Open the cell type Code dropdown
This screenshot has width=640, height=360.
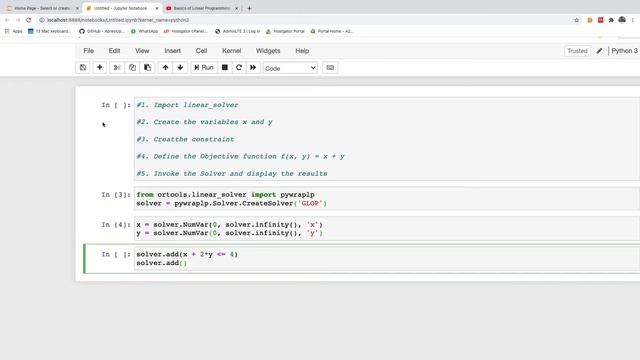pyautogui.click(x=290, y=68)
